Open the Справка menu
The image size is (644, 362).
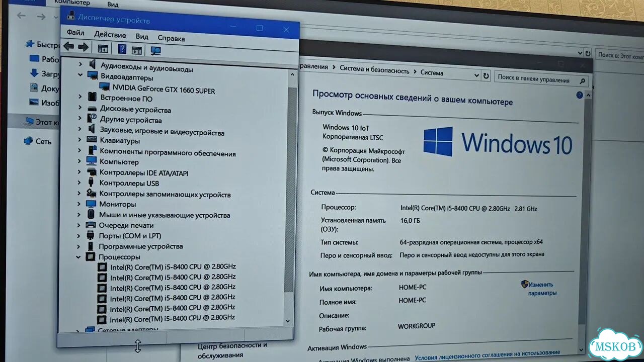click(x=171, y=38)
